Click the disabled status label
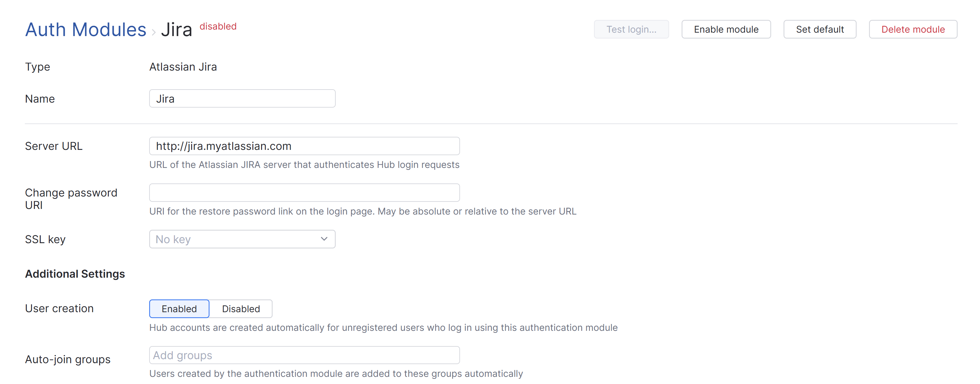The image size is (980, 384). coord(218,26)
